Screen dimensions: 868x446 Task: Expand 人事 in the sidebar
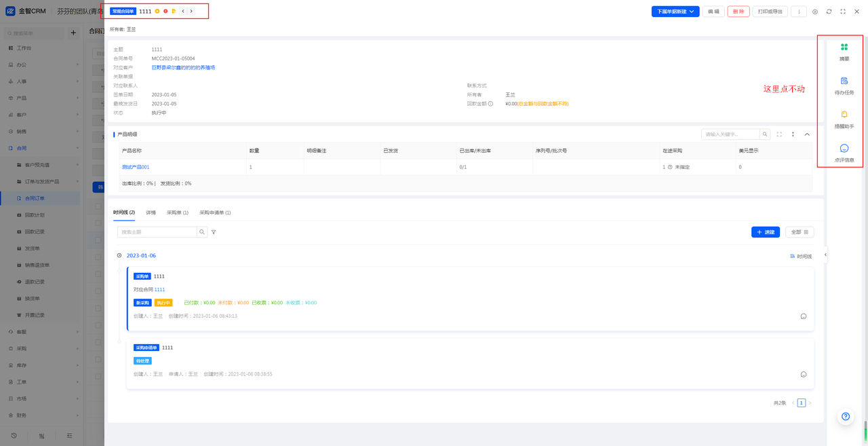(x=41, y=81)
